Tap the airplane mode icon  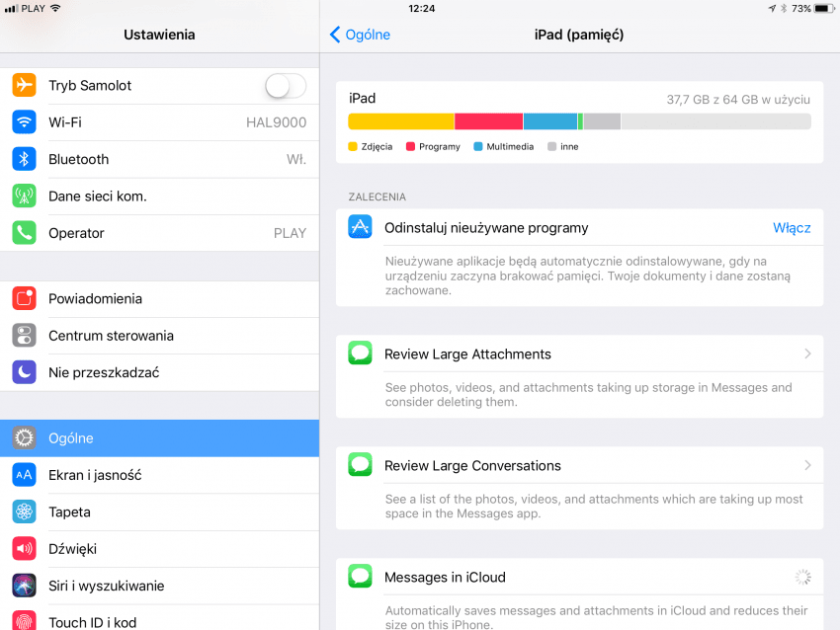click(x=24, y=85)
